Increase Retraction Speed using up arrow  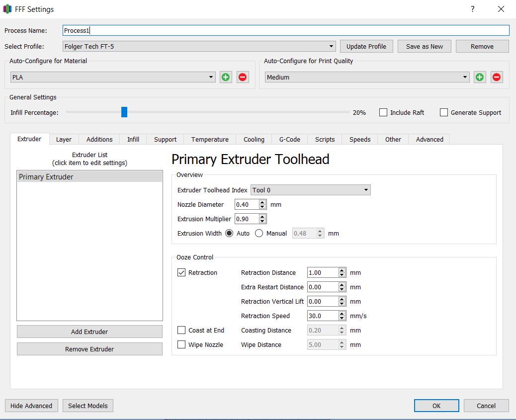tap(342, 314)
